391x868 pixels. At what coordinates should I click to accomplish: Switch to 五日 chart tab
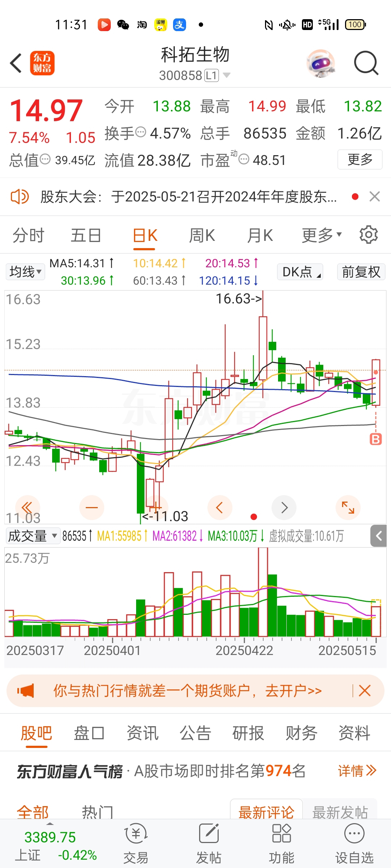86,235
